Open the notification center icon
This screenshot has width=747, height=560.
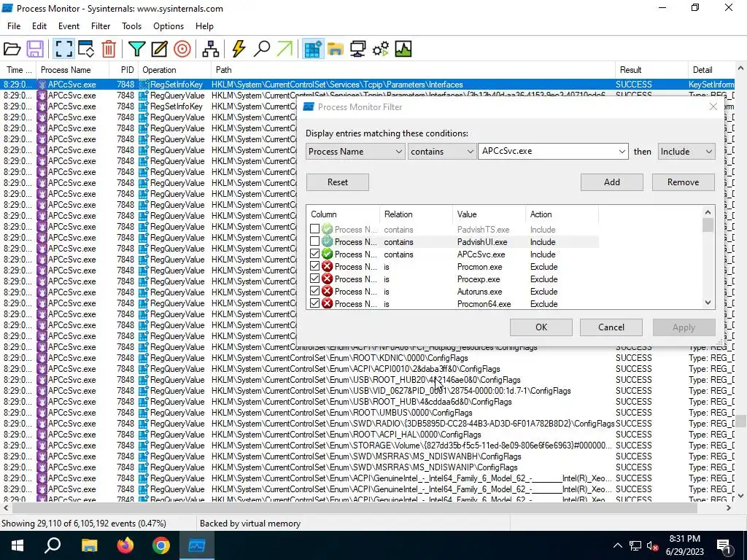(724, 545)
